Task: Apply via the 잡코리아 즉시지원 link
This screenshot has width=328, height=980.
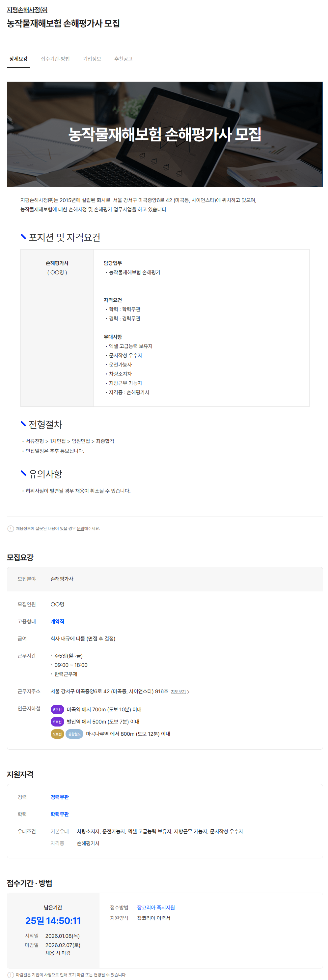Action: coord(156,908)
